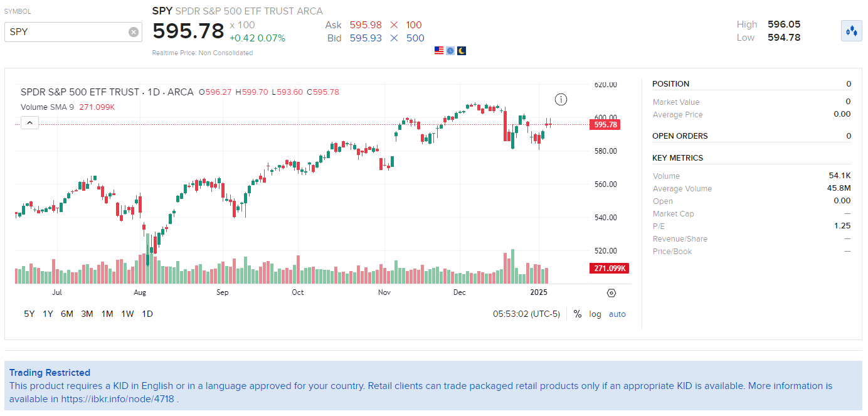Clear the symbol field with the X icon
868x416 pixels.
(x=133, y=31)
